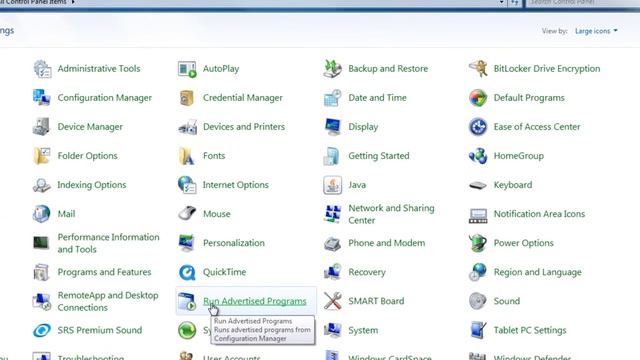Click the Region and Language icon
This screenshot has width=640, height=360.
coord(478,272)
